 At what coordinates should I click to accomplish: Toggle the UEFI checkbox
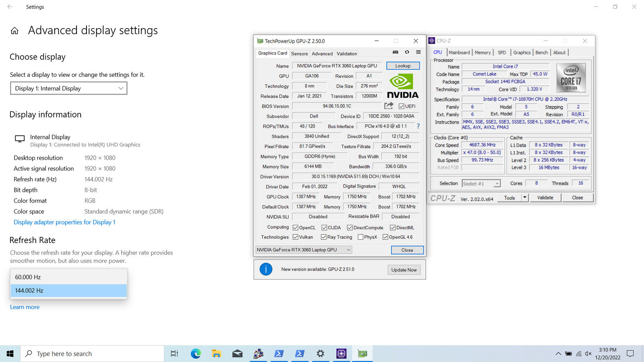tap(401, 106)
